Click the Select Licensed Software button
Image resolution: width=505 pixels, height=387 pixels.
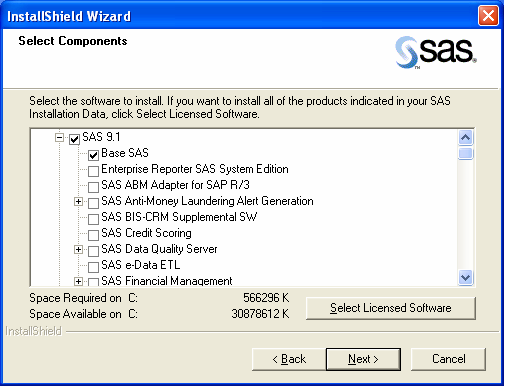[x=391, y=308]
